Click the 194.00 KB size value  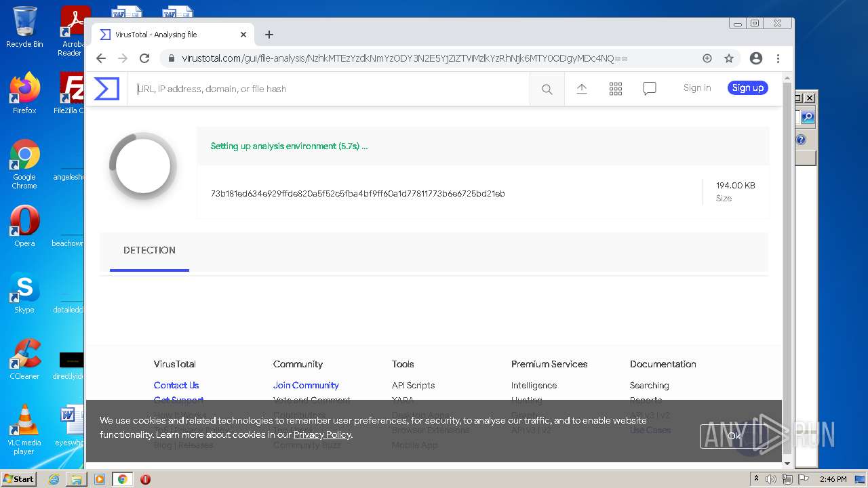pyautogui.click(x=735, y=186)
